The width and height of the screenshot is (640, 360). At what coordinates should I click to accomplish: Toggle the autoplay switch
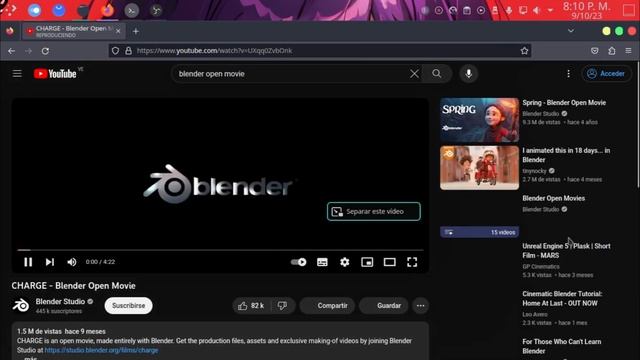(x=298, y=262)
